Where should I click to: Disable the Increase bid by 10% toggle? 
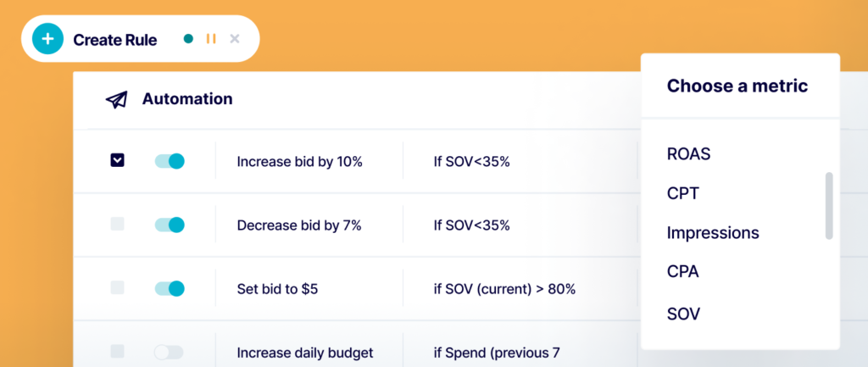(x=170, y=161)
